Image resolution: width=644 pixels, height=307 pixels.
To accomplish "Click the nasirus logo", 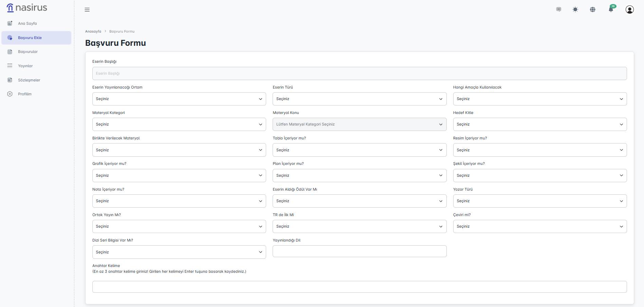I will pyautogui.click(x=27, y=8).
